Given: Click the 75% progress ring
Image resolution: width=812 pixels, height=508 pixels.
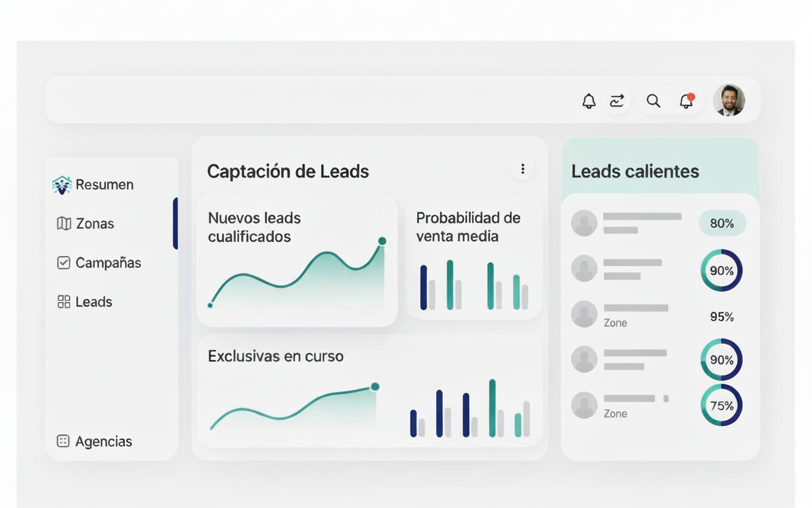Looking at the screenshot, I should (722, 405).
